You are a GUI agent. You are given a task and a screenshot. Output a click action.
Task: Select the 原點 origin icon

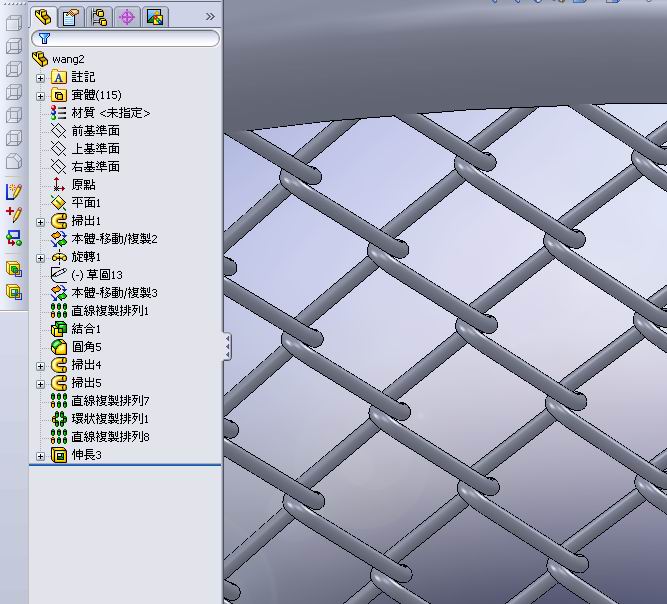(x=59, y=185)
